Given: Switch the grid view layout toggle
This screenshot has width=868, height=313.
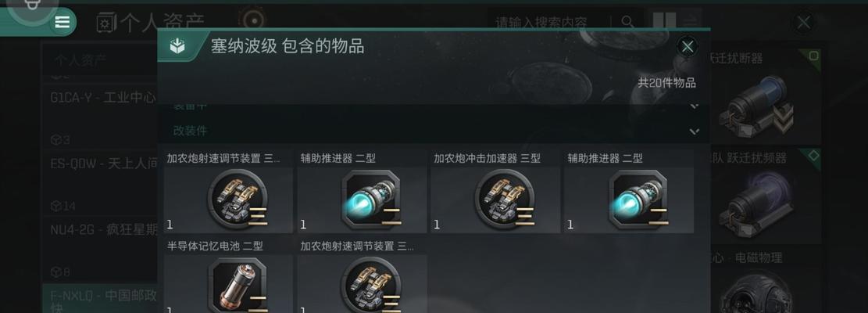Looking at the screenshot, I should click(x=664, y=22).
